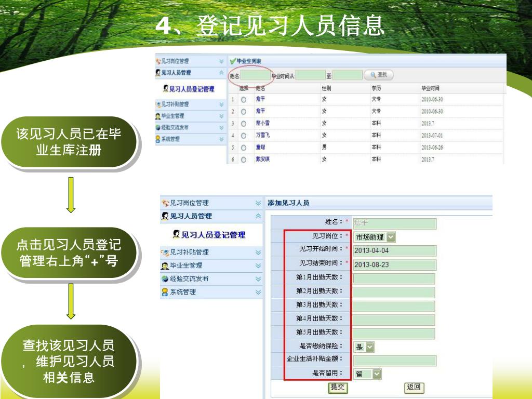The image size is (532, 399).
Task: Click the 返回 back button
Action: [x=414, y=388]
